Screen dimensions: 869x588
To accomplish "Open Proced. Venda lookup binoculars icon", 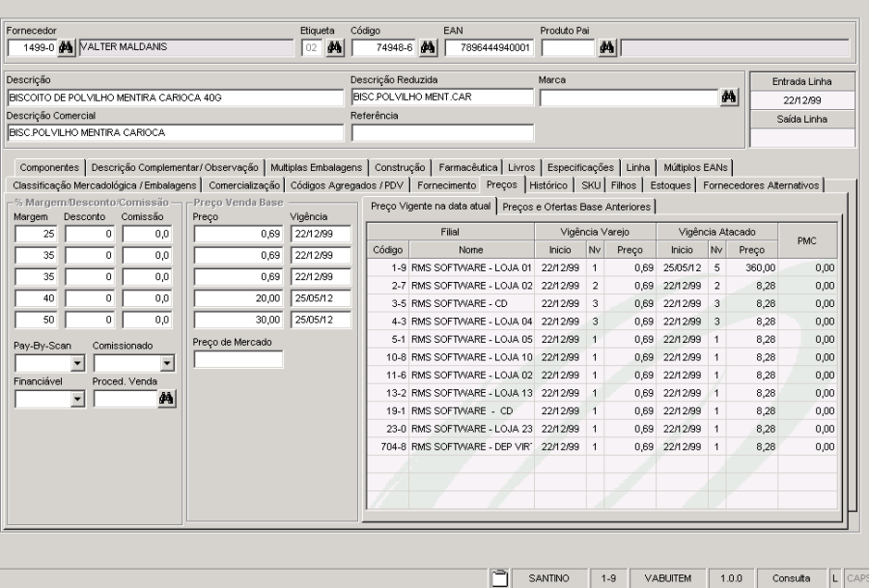I will coord(166,399).
